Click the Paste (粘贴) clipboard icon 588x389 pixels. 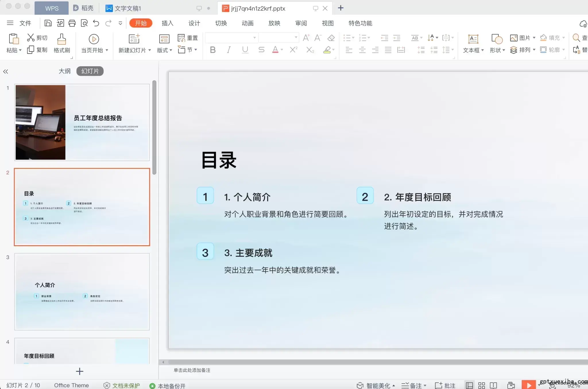(14, 39)
